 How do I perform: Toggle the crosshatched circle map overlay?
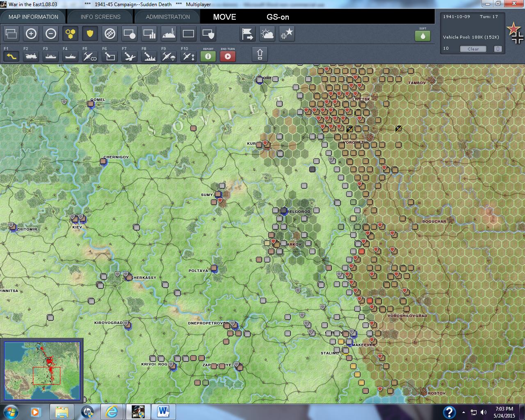pyautogui.click(x=110, y=34)
